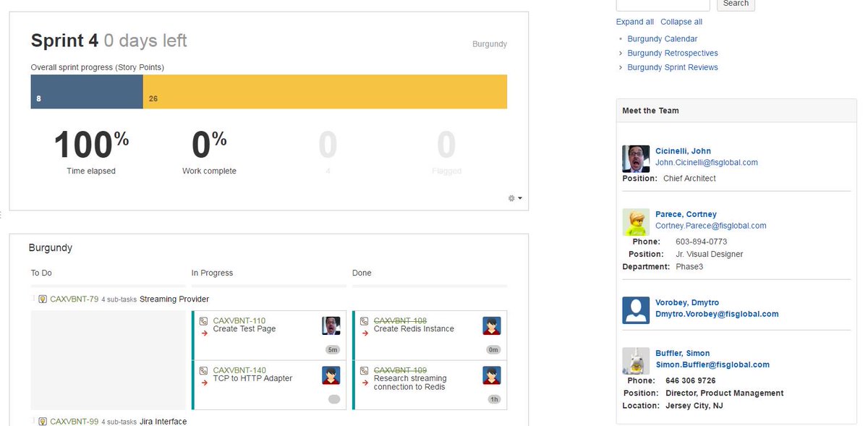Viewport: 868px width, 426px height.
Task: Open the Burgundy Calendar page link
Action: pyautogui.click(x=663, y=39)
